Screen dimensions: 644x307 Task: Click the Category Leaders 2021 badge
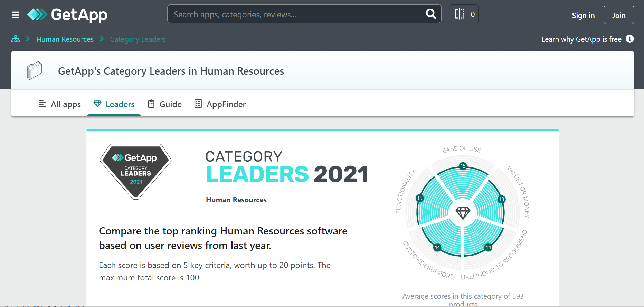pos(136,172)
